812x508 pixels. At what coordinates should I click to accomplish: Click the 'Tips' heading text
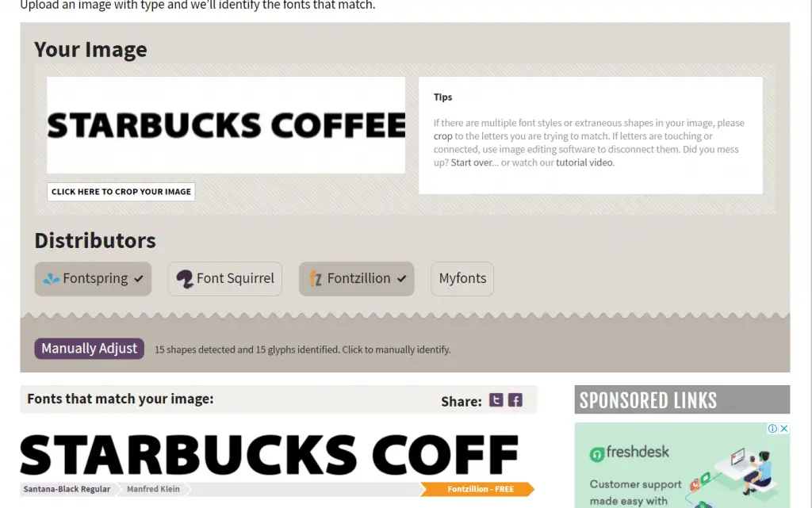[x=442, y=97]
